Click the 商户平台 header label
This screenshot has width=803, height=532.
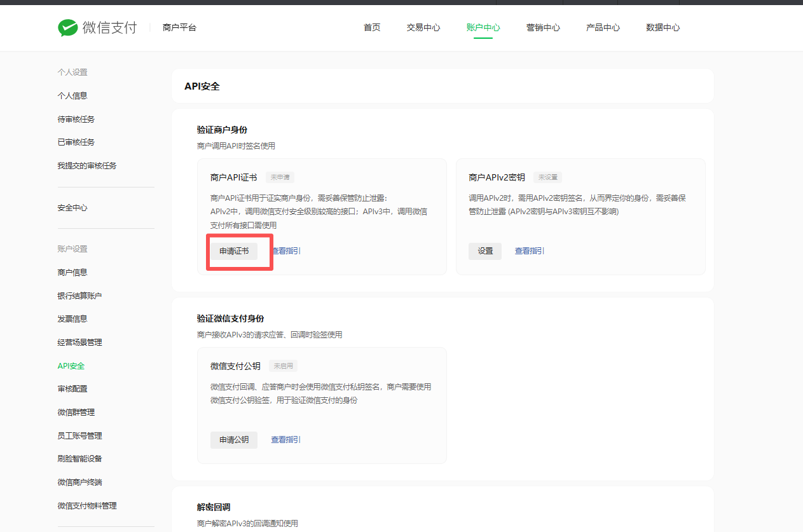[x=179, y=28]
